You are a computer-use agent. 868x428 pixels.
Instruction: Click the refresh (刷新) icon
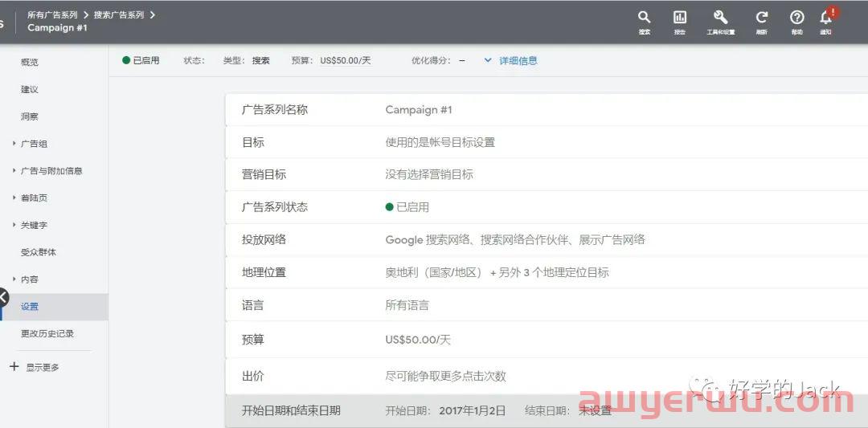[x=762, y=17]
